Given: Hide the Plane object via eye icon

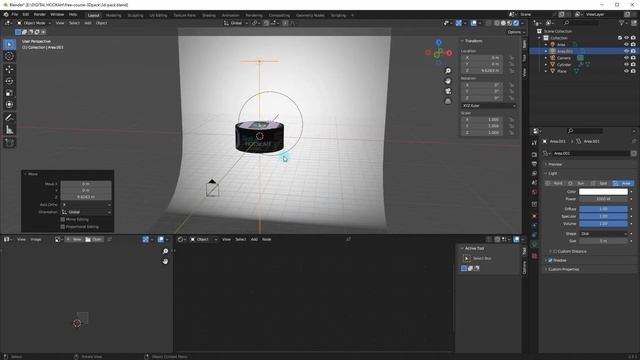Looking at the screenshot, I should (x=626, y=71).
